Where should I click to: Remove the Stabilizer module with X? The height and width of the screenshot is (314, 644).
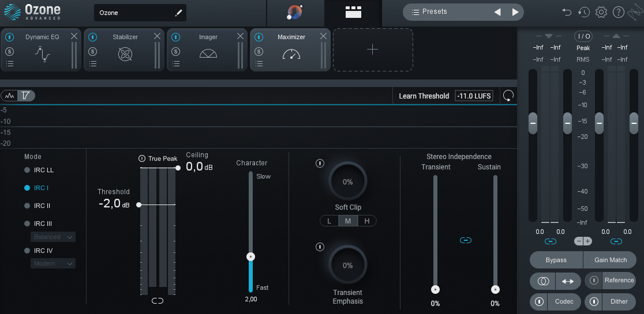pos(157,36)
